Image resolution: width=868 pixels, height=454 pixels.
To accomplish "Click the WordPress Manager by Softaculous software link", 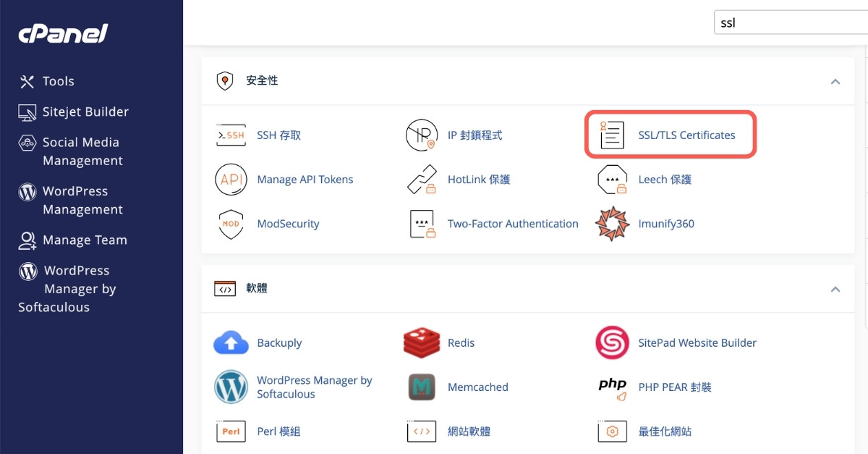I will pos(315,387).
